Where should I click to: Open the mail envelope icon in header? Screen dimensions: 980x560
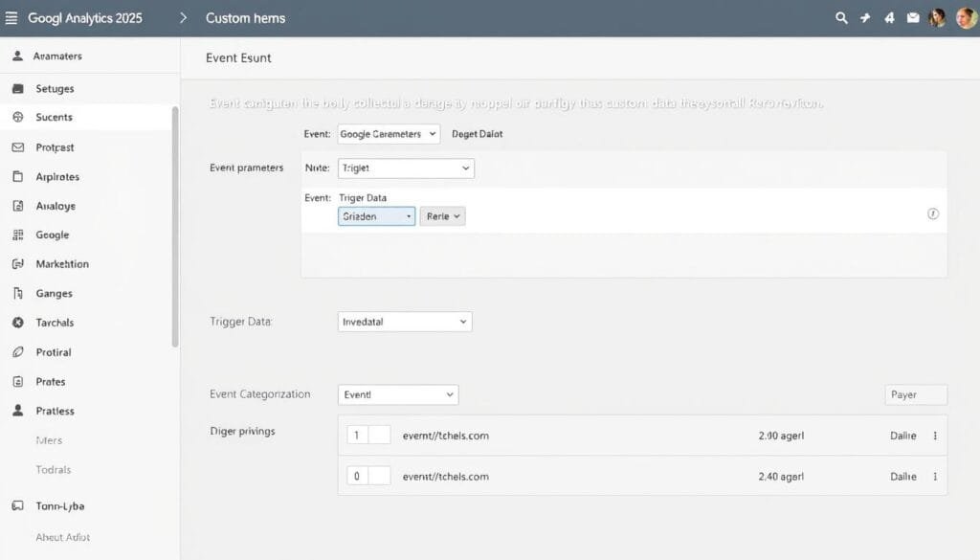pos(913,18)
